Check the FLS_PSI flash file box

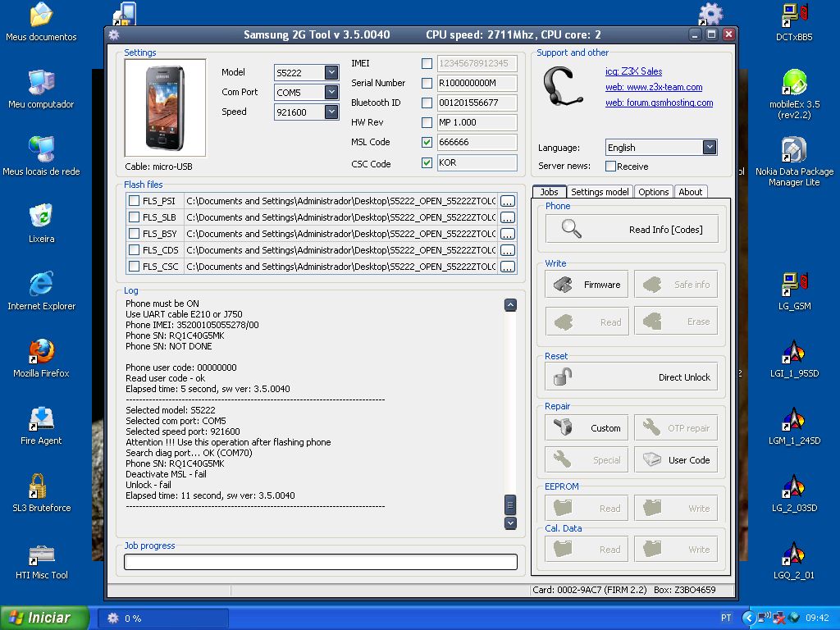[135, 201]
